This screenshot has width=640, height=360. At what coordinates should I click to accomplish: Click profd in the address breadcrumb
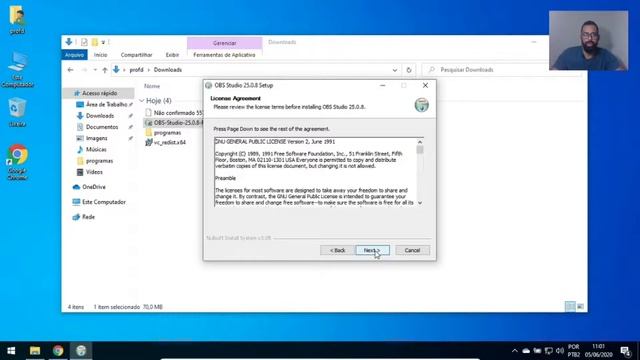(136, 70)
